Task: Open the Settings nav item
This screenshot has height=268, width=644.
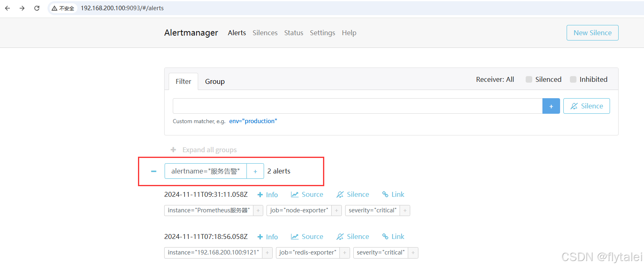Action: click(x=323, y=33)
